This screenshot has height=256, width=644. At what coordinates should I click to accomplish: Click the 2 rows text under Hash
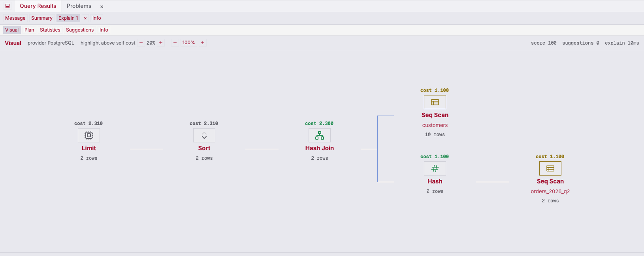click(435, 191)
